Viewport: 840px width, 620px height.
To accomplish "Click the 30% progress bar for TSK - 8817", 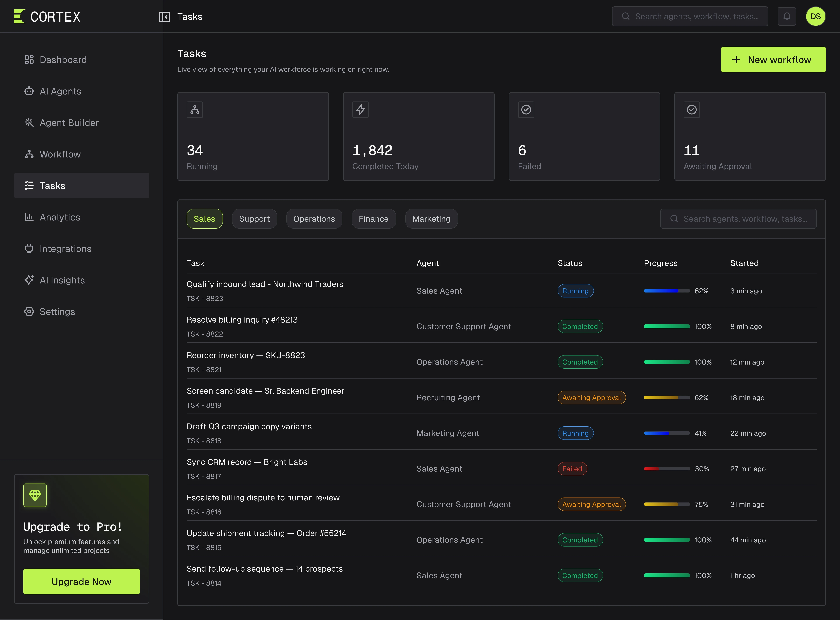I will [667, 469].
